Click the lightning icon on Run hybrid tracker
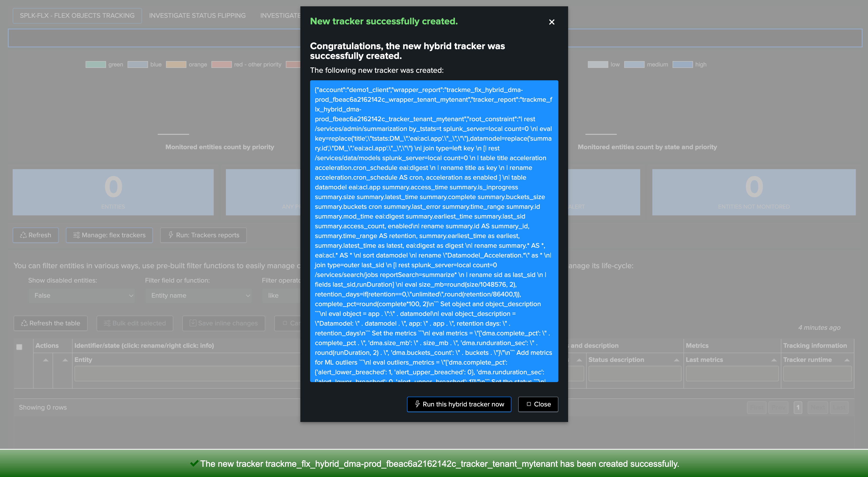Screen dimensions: 868x477 [x=417, y=404]
